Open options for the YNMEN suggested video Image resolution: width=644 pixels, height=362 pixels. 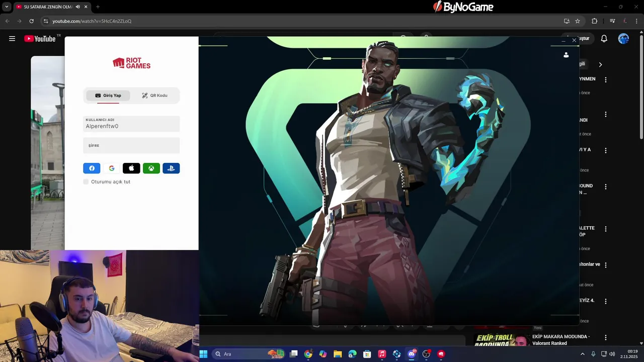click(x=606, y=80)
